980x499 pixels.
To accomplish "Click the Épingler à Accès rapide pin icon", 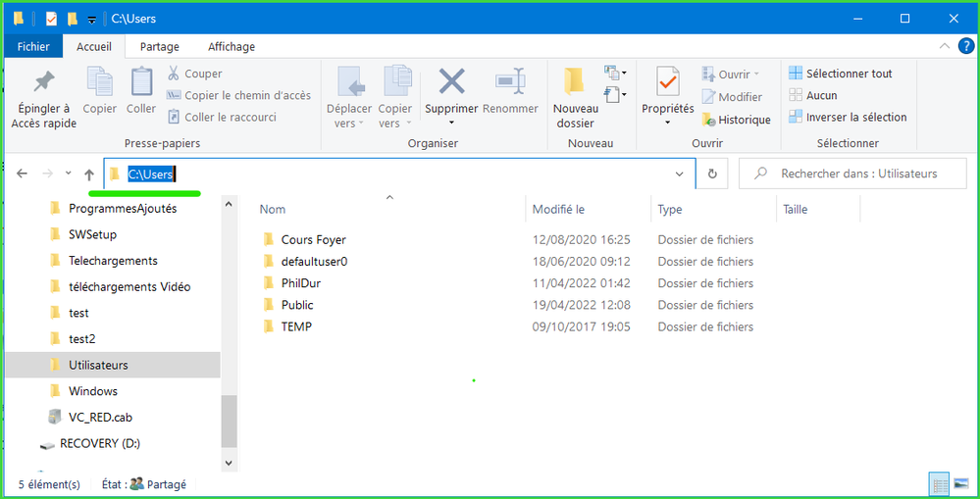I will click(43, 81).
